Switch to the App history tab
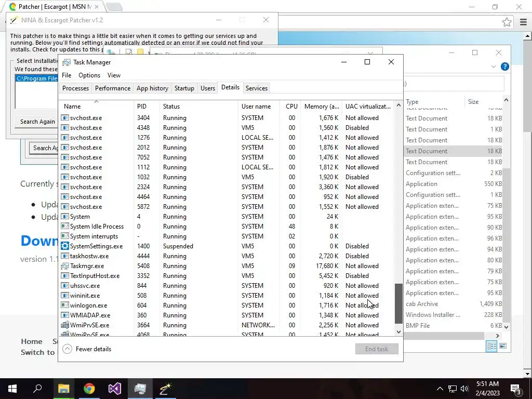Screen dimensions: 532x399 click(x=152, y=88)
